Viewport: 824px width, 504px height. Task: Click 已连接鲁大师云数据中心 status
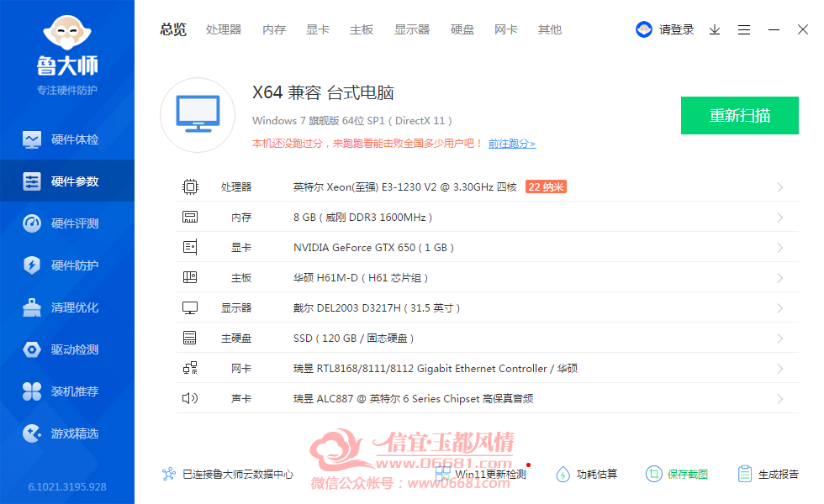pos(237,474)
